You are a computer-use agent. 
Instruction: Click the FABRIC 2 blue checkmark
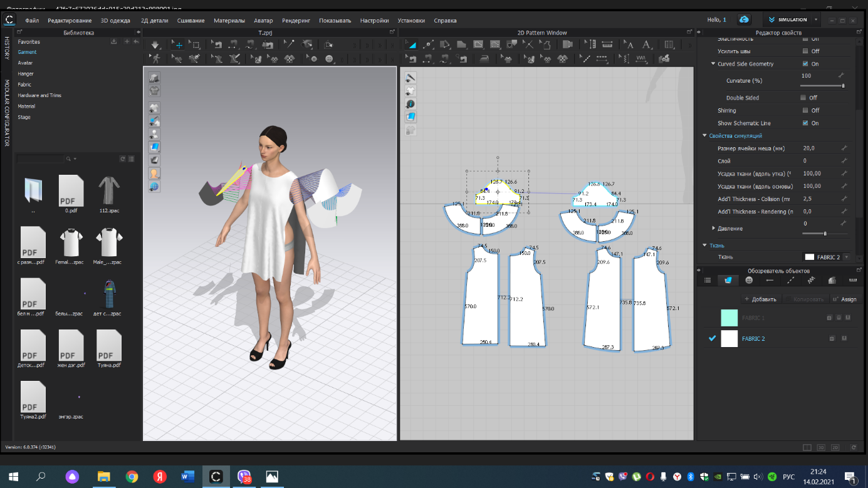(712, 338)
